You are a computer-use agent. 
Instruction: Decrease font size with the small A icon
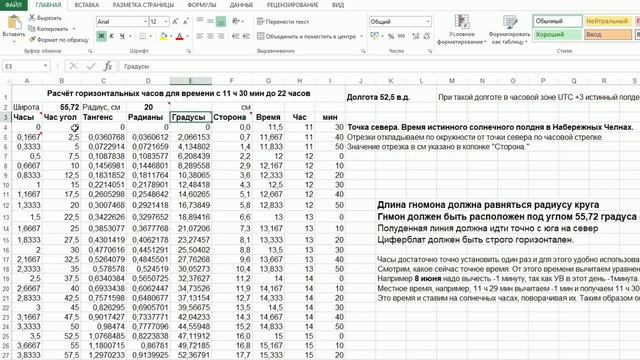(x=186, y=22)
